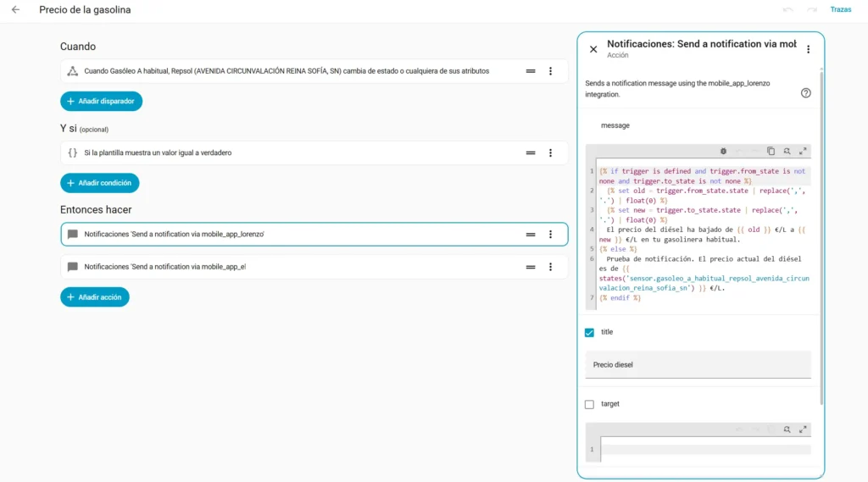The image size is (868, 482).
Task: Click the message icon of mobile_app_el action
Action: click(73, 267)
